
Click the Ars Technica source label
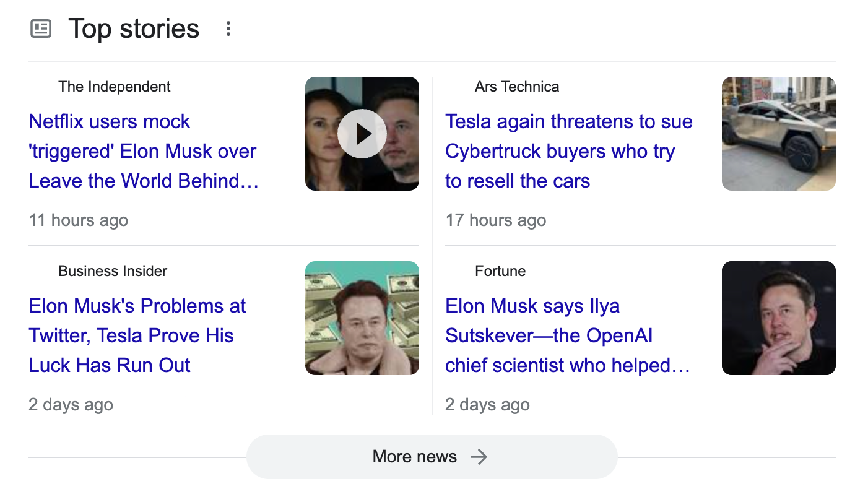[517, 87]
